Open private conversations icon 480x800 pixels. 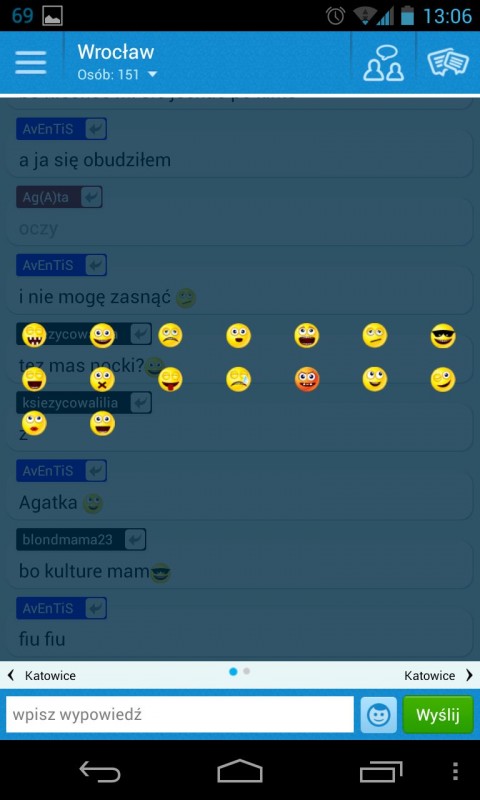448,63
